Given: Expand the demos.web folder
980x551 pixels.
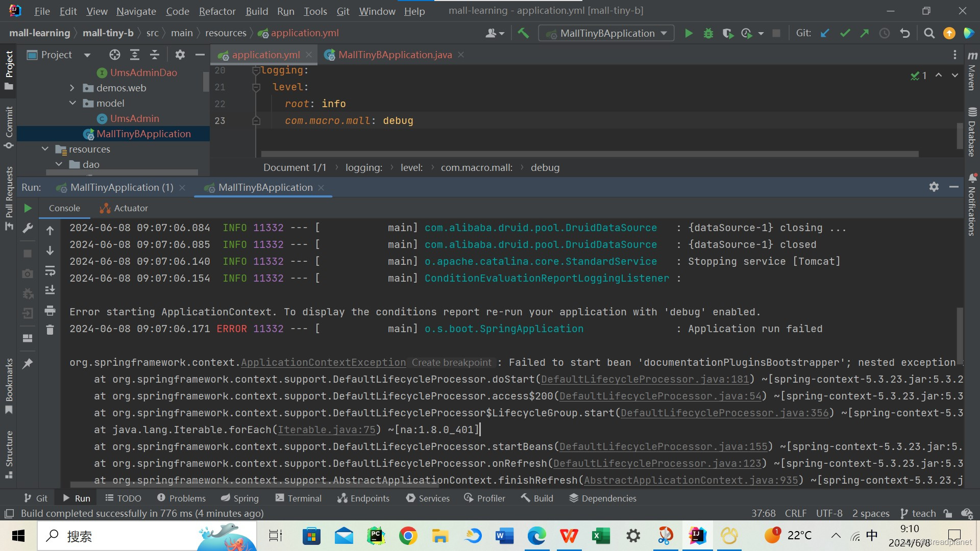Looking at the screenshot, I should (72, 88).
